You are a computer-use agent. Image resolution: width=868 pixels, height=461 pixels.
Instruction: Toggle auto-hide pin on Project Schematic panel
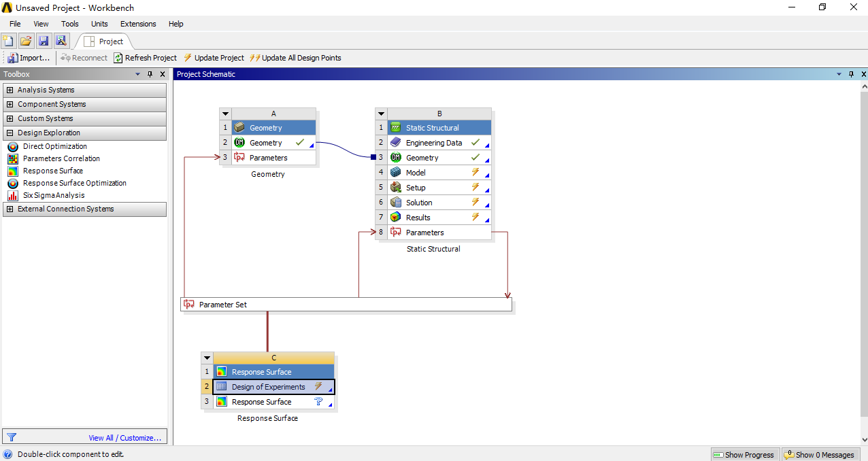pos(851,74)
